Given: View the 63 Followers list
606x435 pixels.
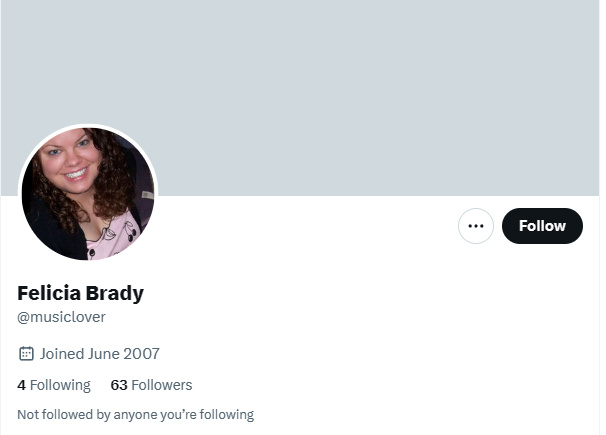Looking at the screenshot, I should click(x=151, y=385).
